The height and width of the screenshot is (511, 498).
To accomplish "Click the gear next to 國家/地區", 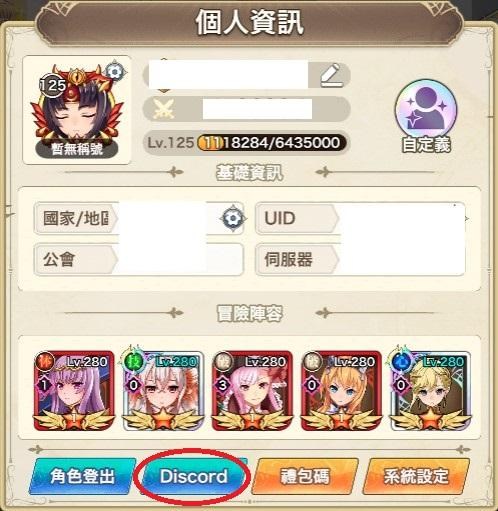I will point(233,219).
